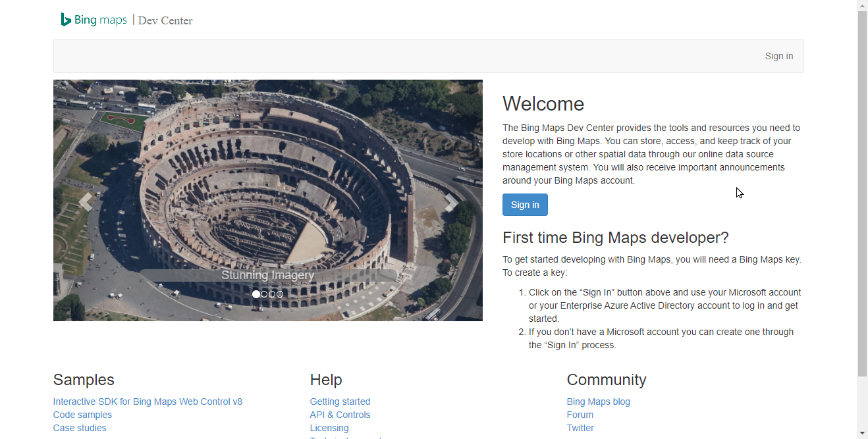Select the third carousel indicator dot
This screenshot has width=868, height=439.
tap(272, 294)
